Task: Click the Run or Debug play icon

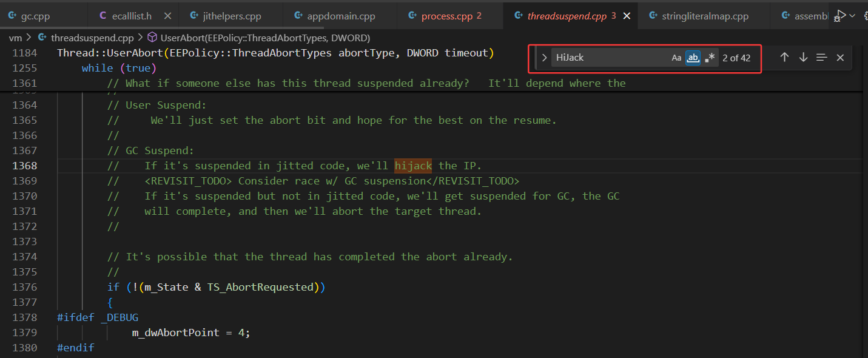Action: 841,15
